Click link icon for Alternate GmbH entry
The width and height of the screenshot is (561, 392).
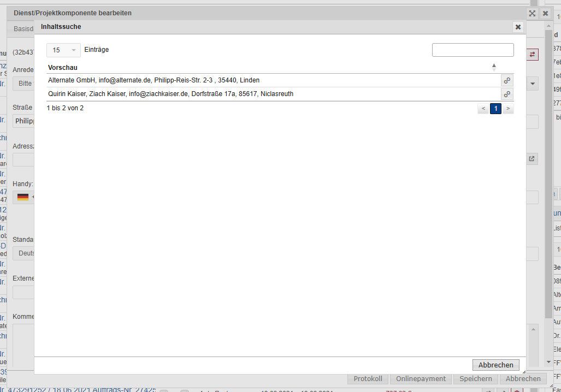pyautogui.click(x=507, y=80)
